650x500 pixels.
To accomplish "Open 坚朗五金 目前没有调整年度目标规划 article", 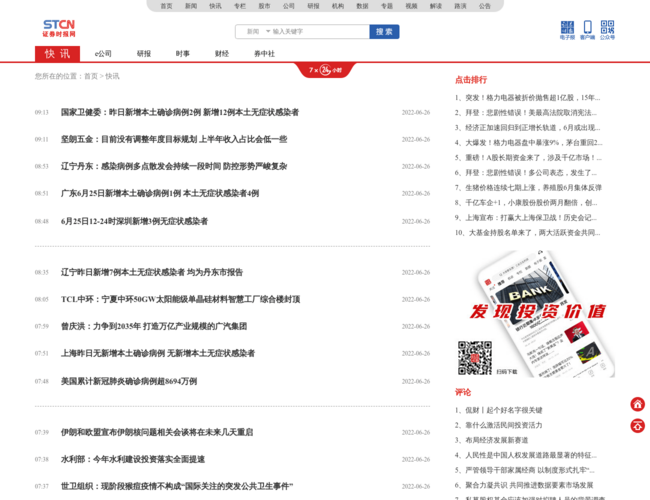I will (174, 139).
